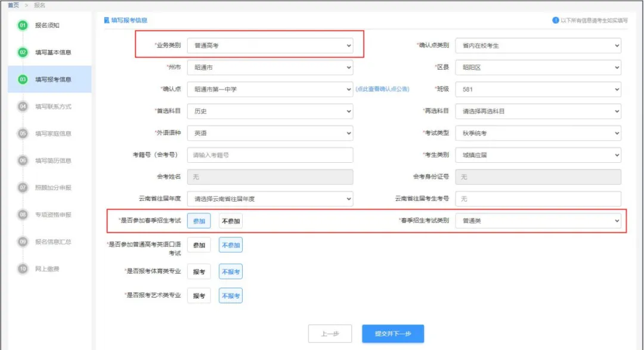
Task: Click step 02 circle icon for 填写基本信息
Action: 23,52
